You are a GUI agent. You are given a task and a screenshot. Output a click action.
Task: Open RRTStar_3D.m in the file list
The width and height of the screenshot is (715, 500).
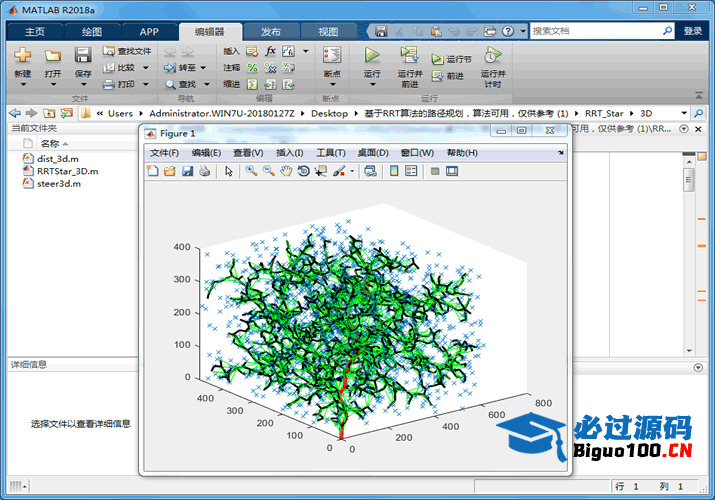coord(67,171)
